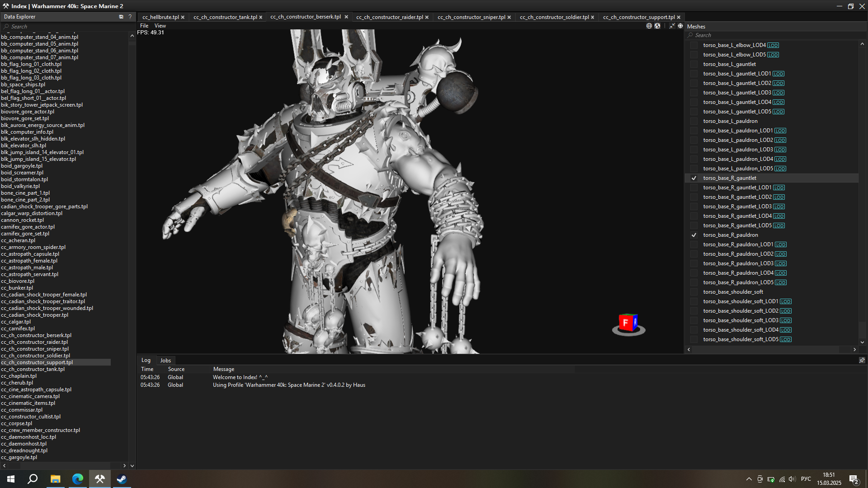Switch to the cc_ch_constructor_sniper.tpl tab

[x=471, y=17]
